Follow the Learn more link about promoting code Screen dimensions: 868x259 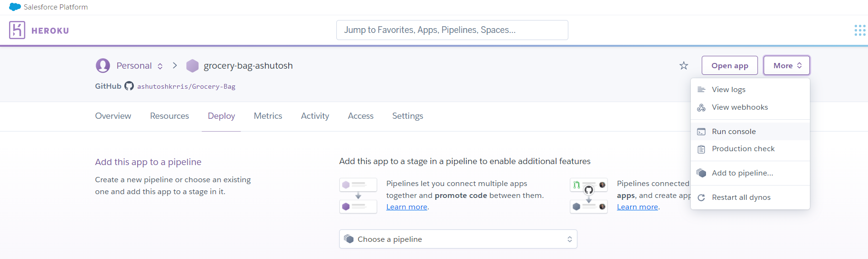pos(406,207)
